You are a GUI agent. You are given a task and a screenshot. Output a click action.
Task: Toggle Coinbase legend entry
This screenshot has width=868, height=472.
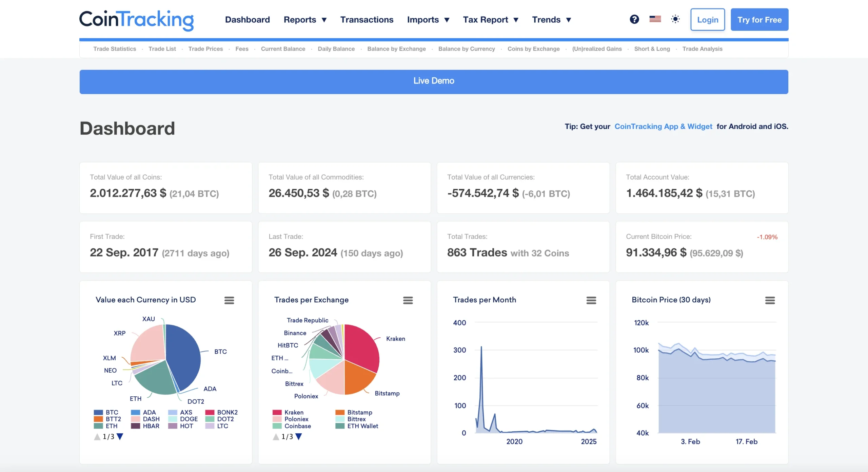(x=292, y=426)
